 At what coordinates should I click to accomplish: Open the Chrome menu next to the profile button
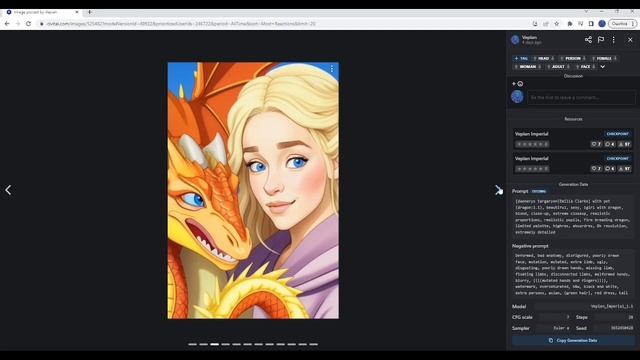pyautogui.click(x=633, y=24)
